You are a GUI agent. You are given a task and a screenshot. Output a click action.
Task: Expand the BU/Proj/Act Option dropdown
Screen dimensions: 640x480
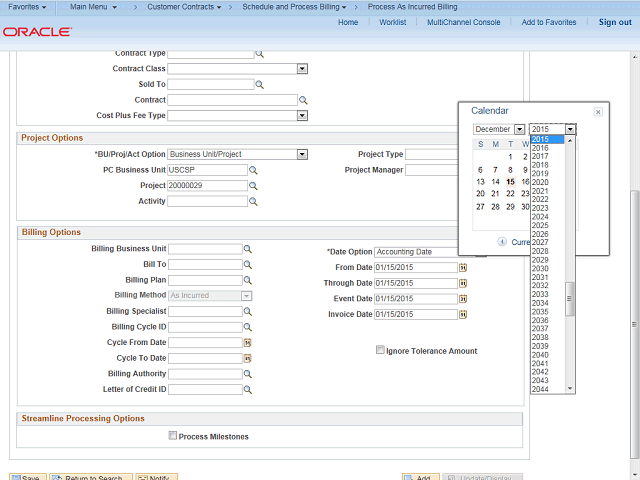pos(302,154)
